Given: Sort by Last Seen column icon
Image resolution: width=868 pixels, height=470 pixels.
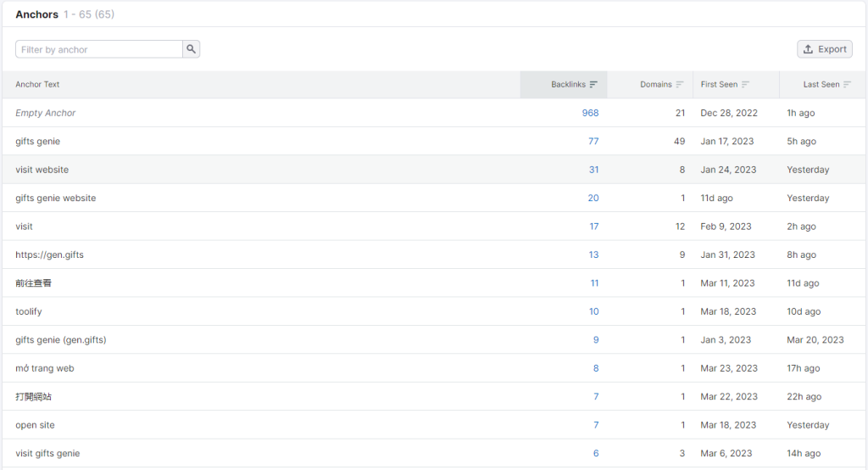Looking at the screenshot, I should (847, 84).
